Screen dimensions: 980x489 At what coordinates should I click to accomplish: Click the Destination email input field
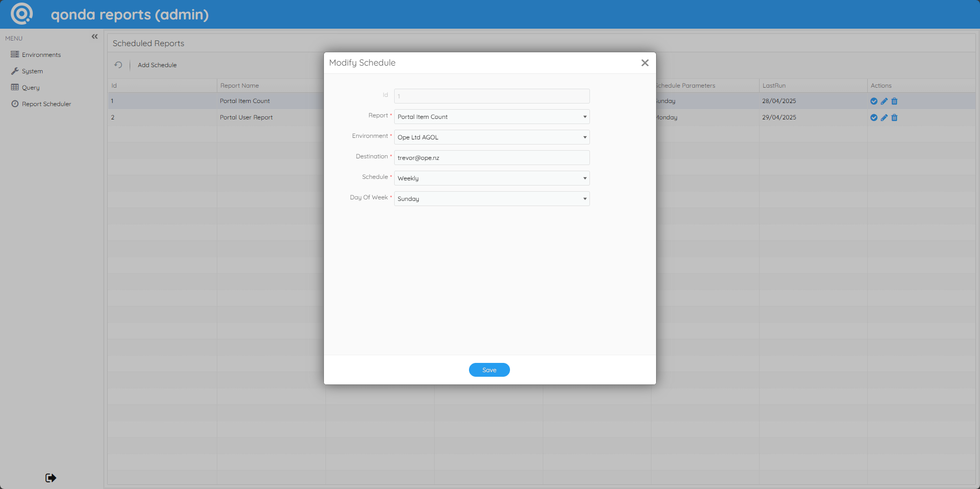tap(491, 158)
